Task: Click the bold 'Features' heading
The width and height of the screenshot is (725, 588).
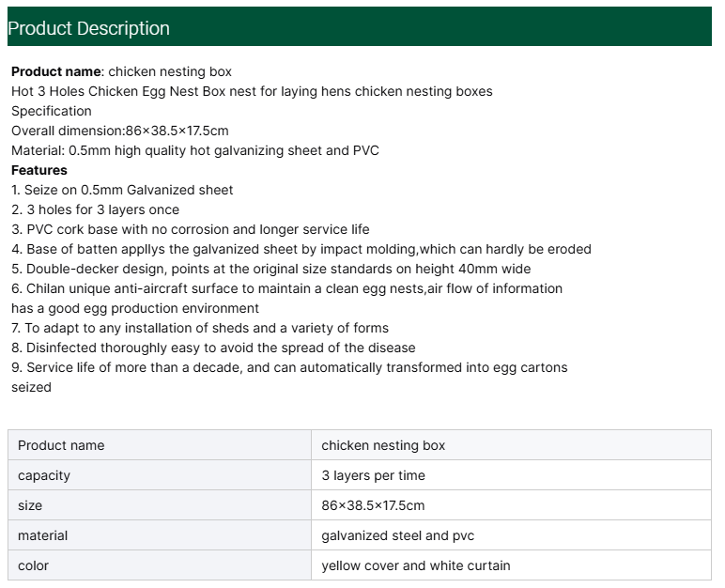Action: 39,170
